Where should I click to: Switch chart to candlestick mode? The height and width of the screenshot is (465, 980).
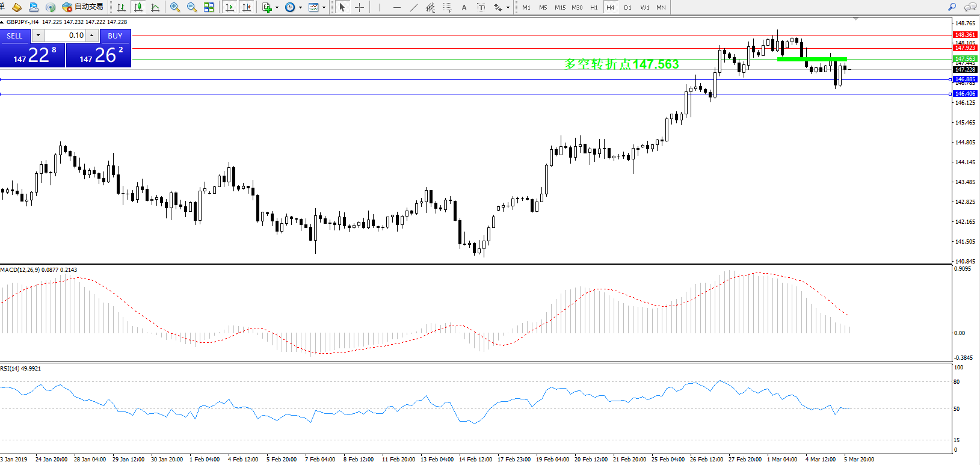pyautogui.click(x=138, y=7)
